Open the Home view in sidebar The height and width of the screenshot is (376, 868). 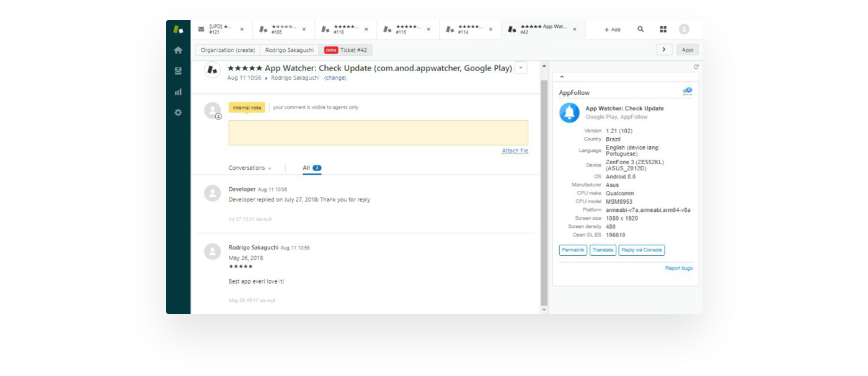[178, 50]
